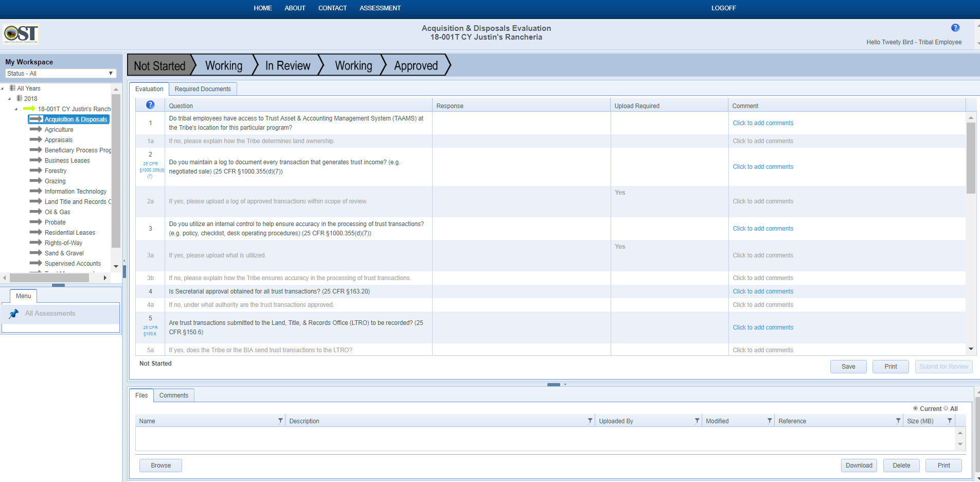Click the question mark icon in grid header
Screen dimensions: 980x482
click(150, 105)
